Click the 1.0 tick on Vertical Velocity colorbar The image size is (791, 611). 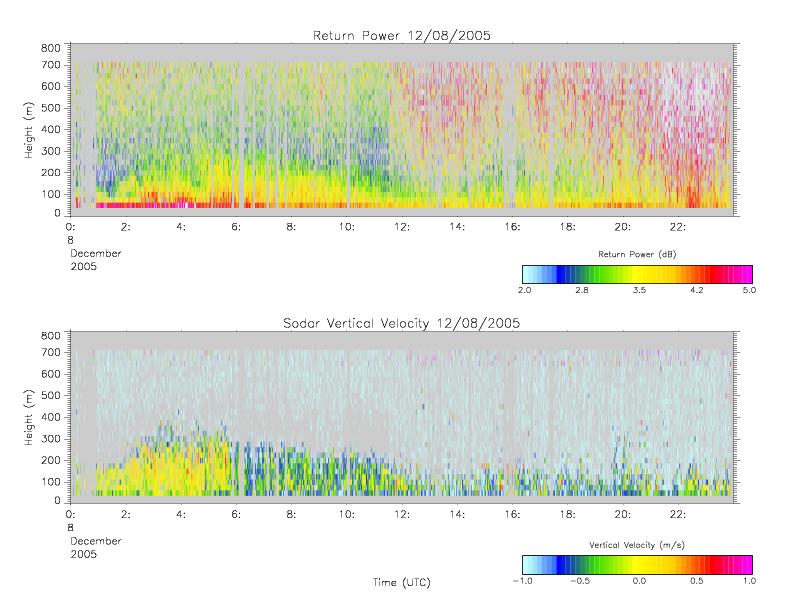[749, 581]
